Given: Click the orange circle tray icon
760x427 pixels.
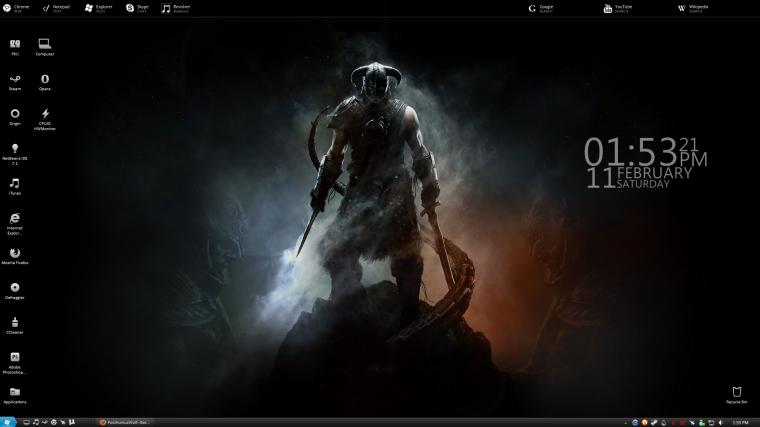Looking at the screenshot, I should (x=645, y=423).
